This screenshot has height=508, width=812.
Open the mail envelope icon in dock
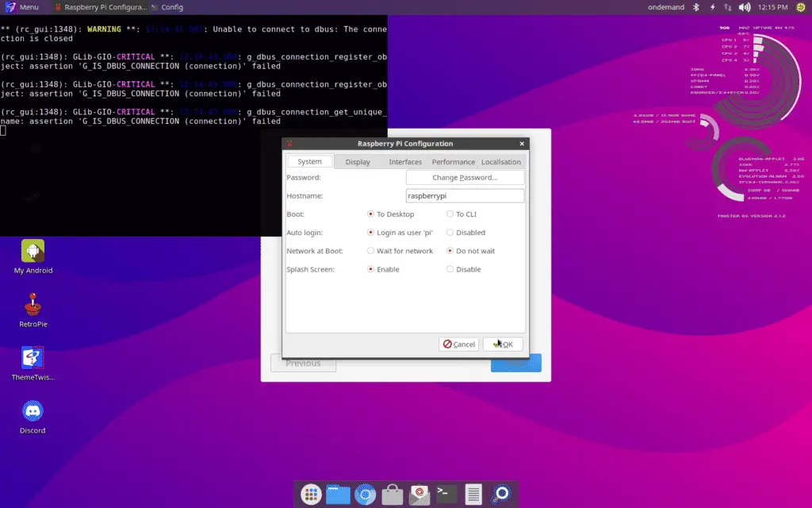tap(419, 495)
